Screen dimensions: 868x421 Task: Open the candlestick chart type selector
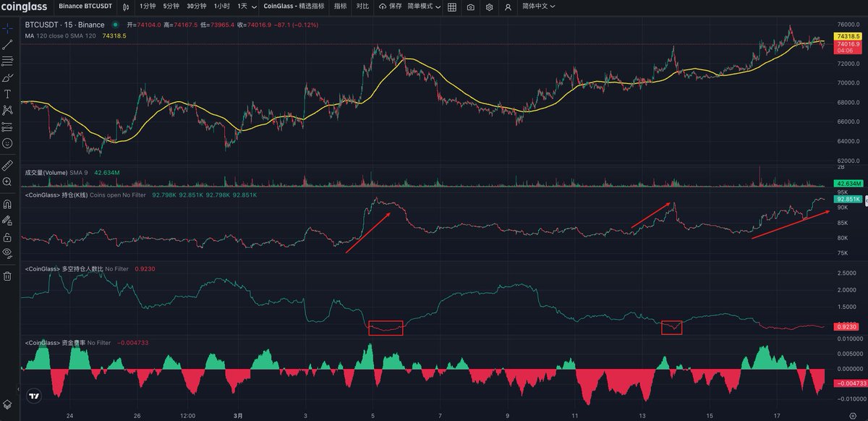127,7
